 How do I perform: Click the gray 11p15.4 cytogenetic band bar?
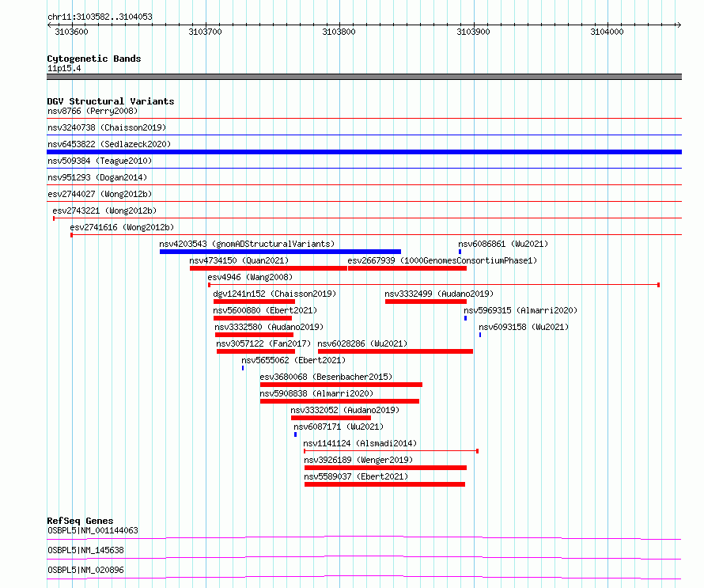click(364, 77)
